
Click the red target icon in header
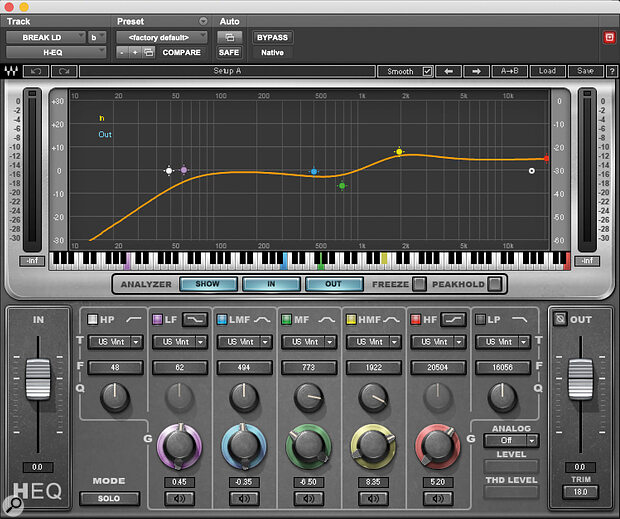[609, 38]
